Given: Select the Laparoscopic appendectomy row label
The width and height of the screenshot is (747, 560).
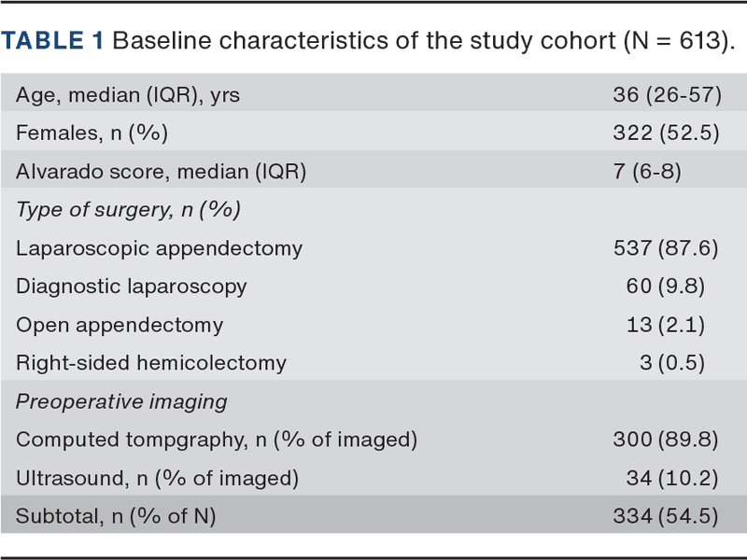Looking at the screenshot, I should coord(159,248).
